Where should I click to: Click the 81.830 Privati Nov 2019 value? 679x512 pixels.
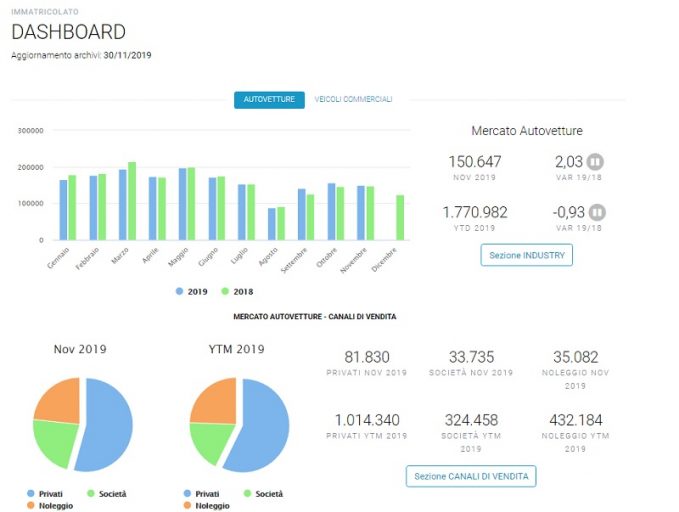(x=367, y=357)
